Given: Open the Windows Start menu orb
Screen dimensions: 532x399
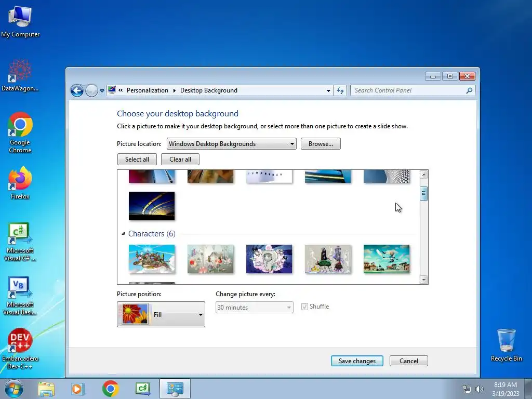Looking at the screenshot, I should pos(14,389).
